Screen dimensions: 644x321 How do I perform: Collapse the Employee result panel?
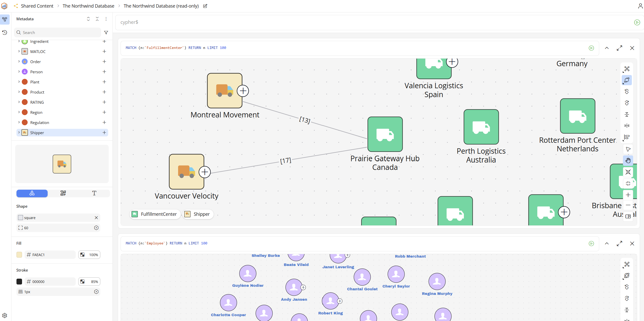tap(607, 243)
